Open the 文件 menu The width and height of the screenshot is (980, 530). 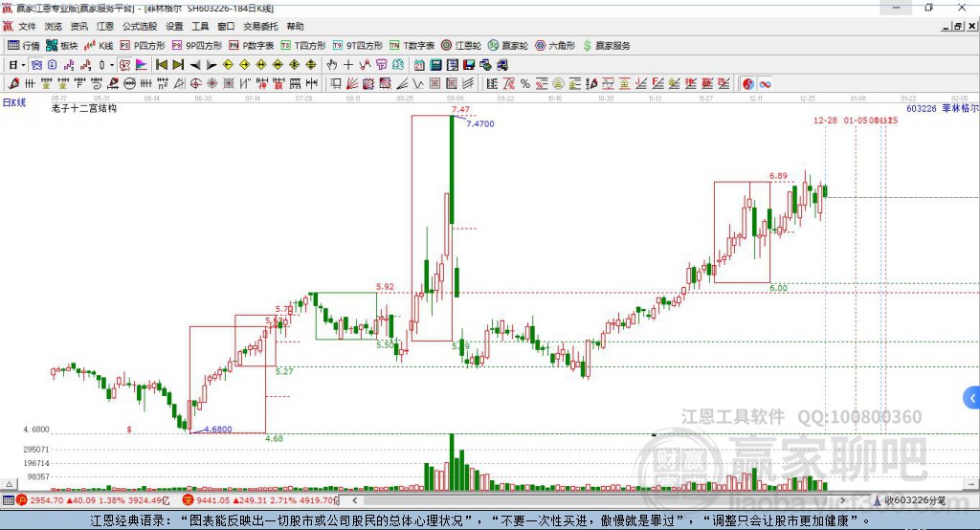coord(27,26)
